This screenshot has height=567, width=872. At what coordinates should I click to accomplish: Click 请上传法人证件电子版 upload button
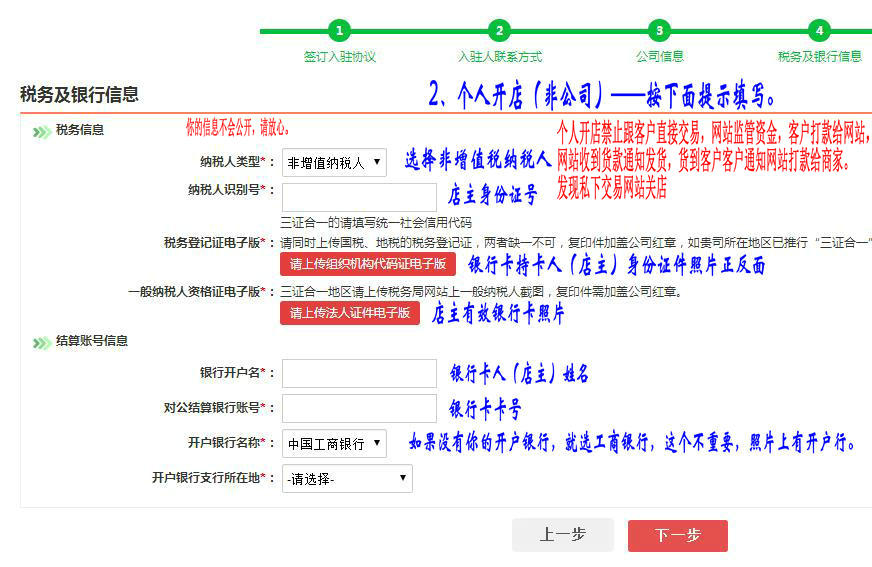(x=350, y=313)
